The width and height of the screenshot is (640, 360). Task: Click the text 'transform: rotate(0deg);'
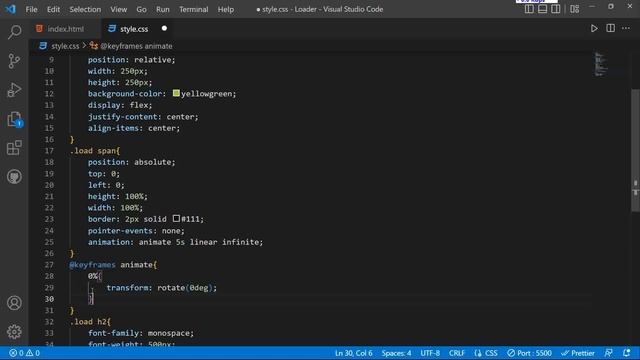(x=162, y=288)
